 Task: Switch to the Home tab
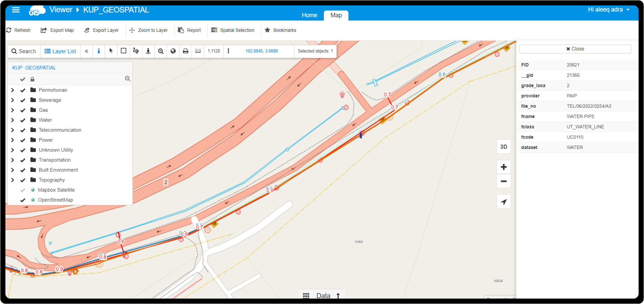pos(309,15)
